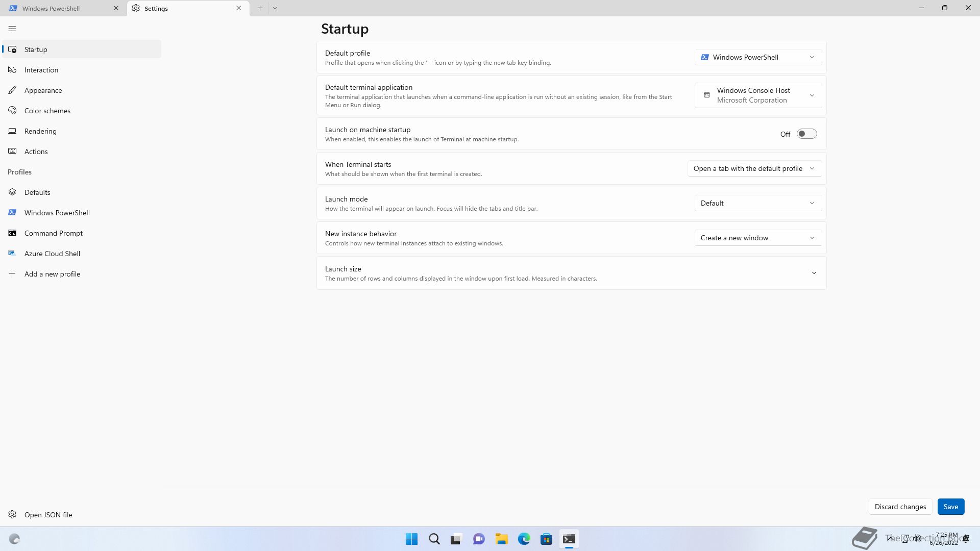Close the Windows PowerShell tab
This screenshot has width=980, height=551.
click(x=116, y=8)
